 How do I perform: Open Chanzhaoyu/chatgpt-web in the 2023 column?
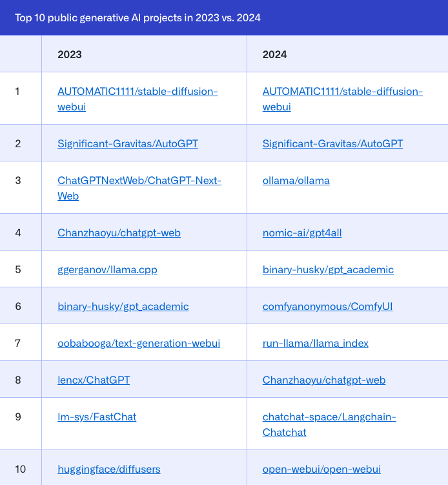click(x=119, y=232)
